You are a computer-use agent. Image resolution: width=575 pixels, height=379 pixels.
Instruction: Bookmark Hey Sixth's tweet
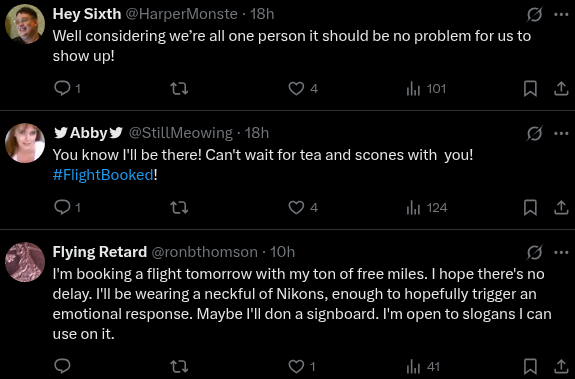(530, 88)
